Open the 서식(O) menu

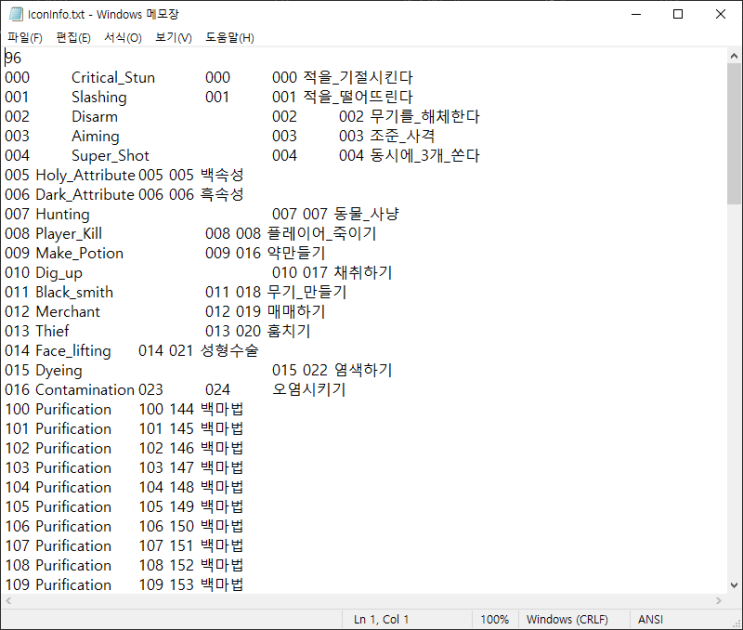[x=123, y=38]
